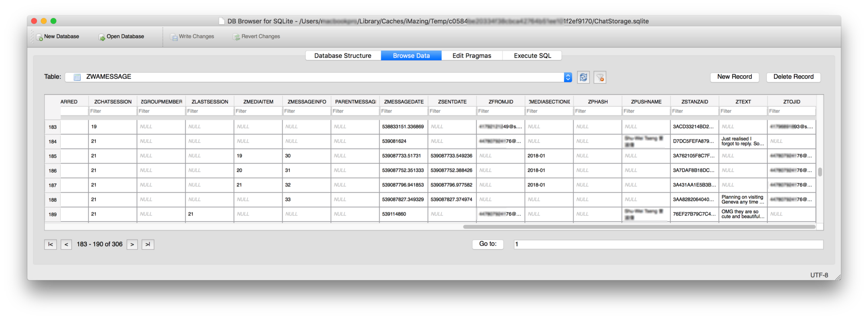Click the Open Database toolbar icon

pos(102,37)
